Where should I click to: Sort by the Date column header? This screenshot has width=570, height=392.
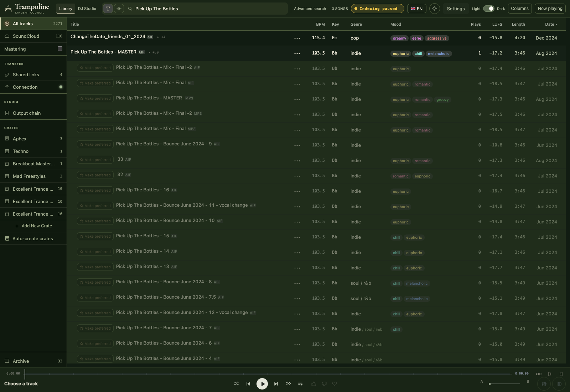(x=551, y=24)
